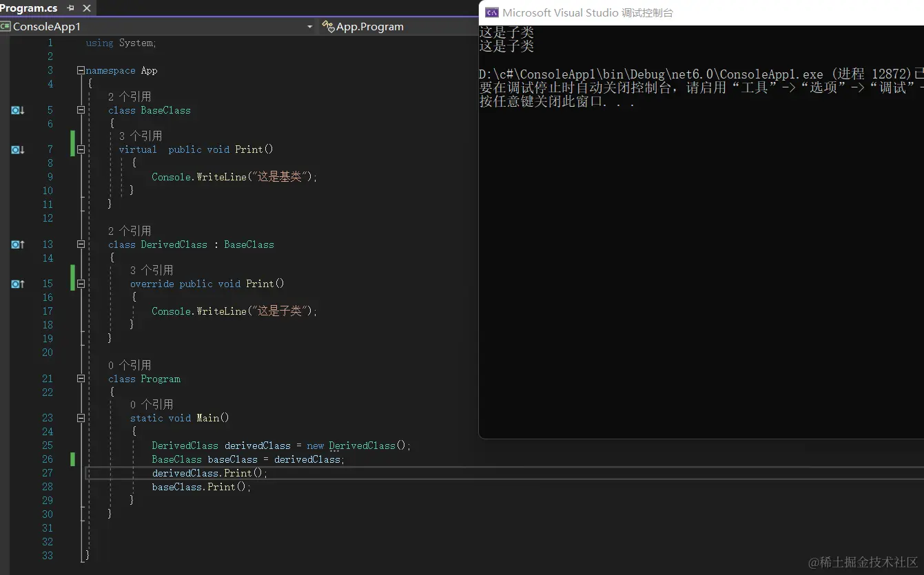The width and height of the screenshot is (924, 575).
Task: Click the C# project icon beside ConsoleApp1
Action: [x=6, y=27]
